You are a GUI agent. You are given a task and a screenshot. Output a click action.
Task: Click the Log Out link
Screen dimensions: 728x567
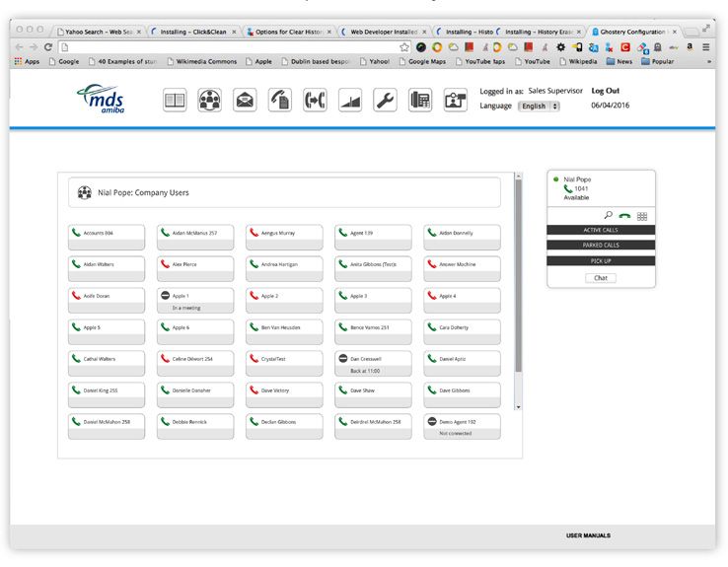(605, 91)
